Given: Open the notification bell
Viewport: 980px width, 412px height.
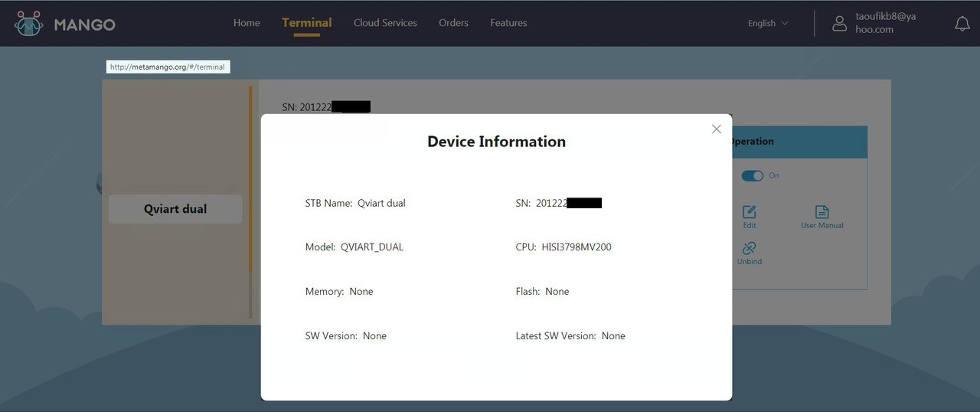Looking at the screenshot, I should pyautogui.click(x=962, y=24).
